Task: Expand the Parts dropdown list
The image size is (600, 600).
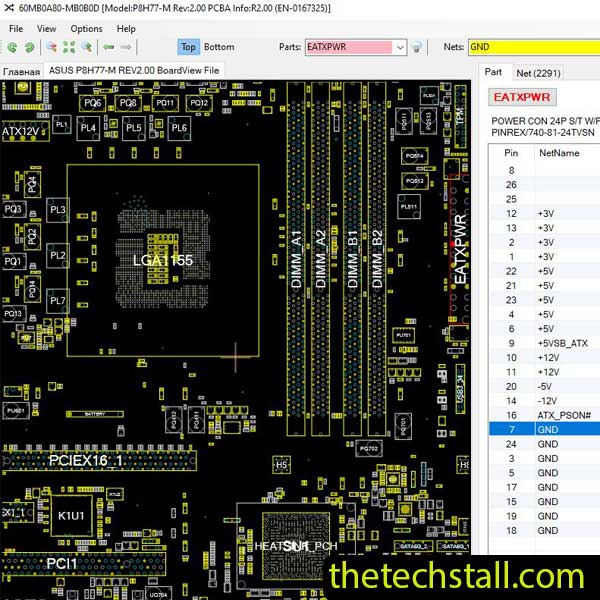Action: 400,47
